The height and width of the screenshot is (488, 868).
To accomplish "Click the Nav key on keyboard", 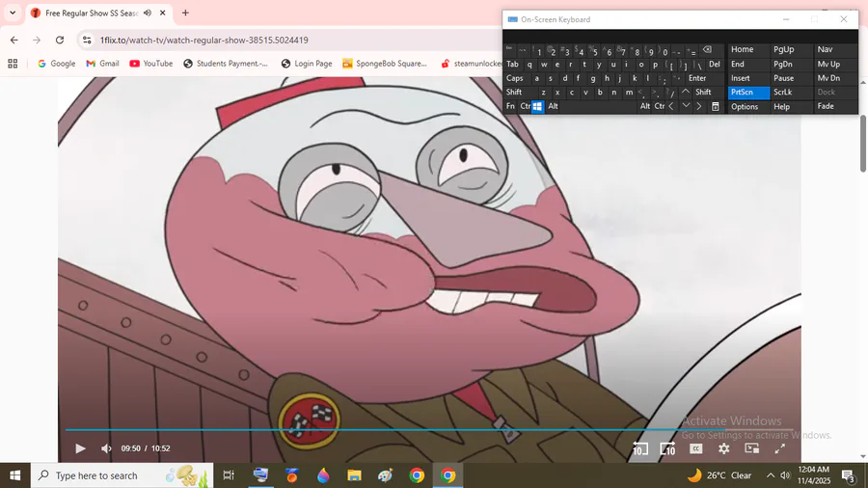I will click(835, 50).
